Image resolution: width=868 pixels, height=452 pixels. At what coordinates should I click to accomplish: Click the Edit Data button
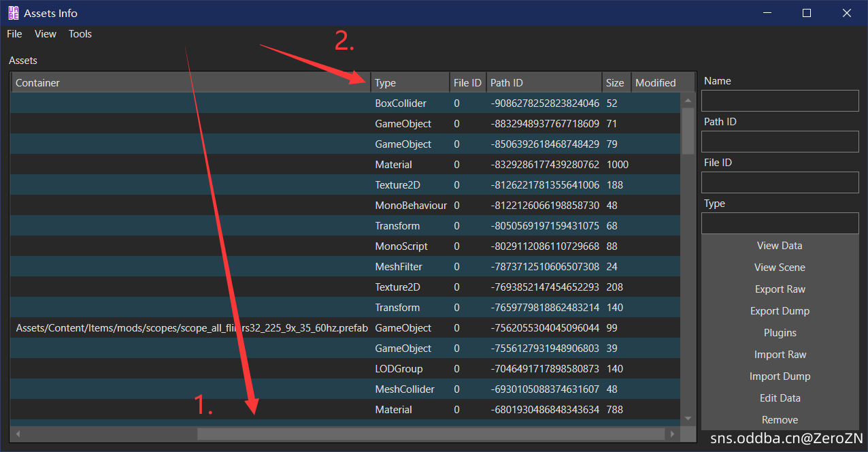[x=780, y=398]
